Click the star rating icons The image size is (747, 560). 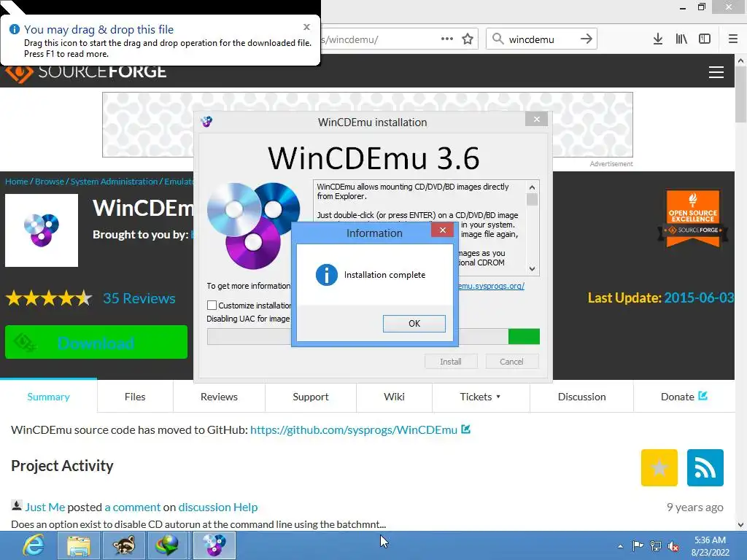tap(49, 298)
